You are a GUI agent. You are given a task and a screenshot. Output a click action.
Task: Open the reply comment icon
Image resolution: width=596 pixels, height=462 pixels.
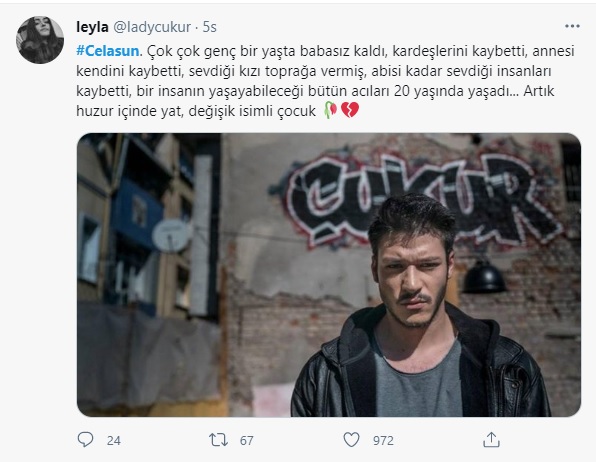tap(85, 440)
